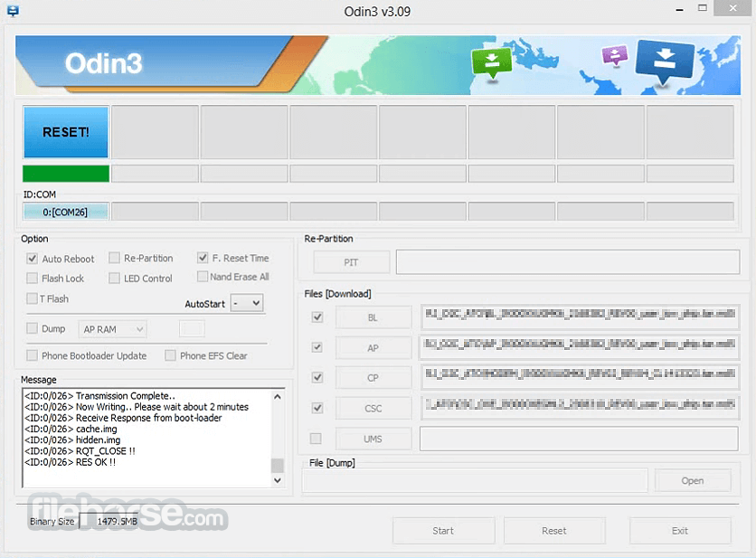Screen dimensions: 756x558
Task: Click the empty UMS file path field
Action: (579, 439)
